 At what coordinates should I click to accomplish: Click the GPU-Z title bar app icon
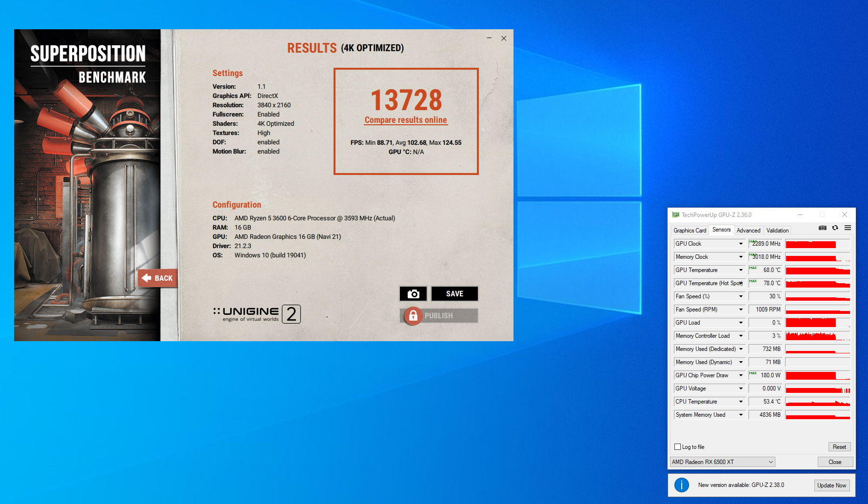click(x=675, y=214)
